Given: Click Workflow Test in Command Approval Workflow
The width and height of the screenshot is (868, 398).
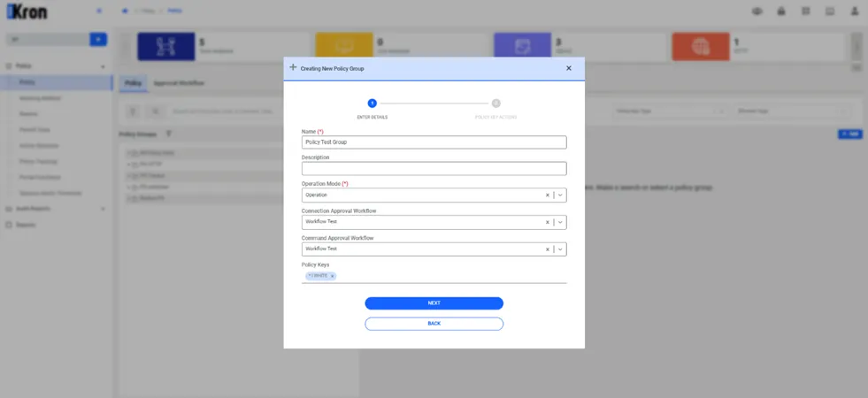Looking at the screenshot, I should click(321, 249).
